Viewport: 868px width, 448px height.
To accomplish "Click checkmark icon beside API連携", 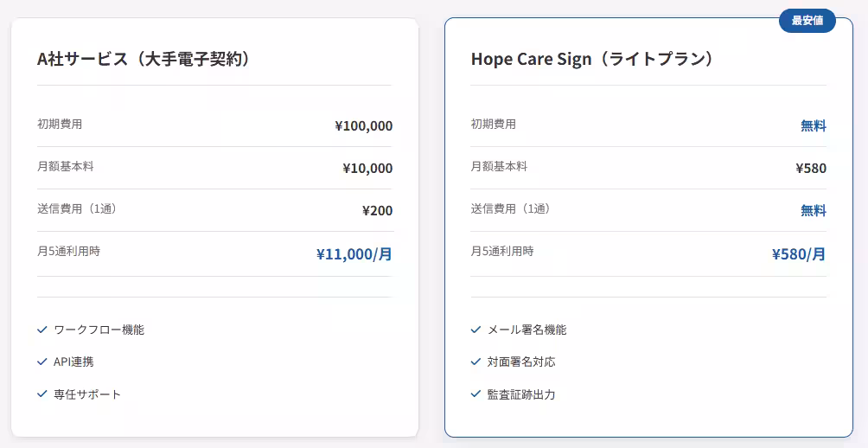I will [42, 362].
